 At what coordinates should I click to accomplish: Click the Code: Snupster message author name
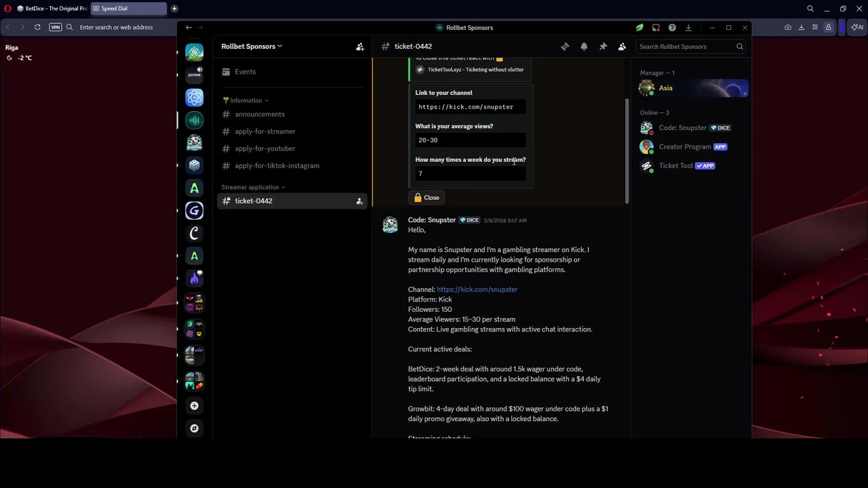[432, 220]
